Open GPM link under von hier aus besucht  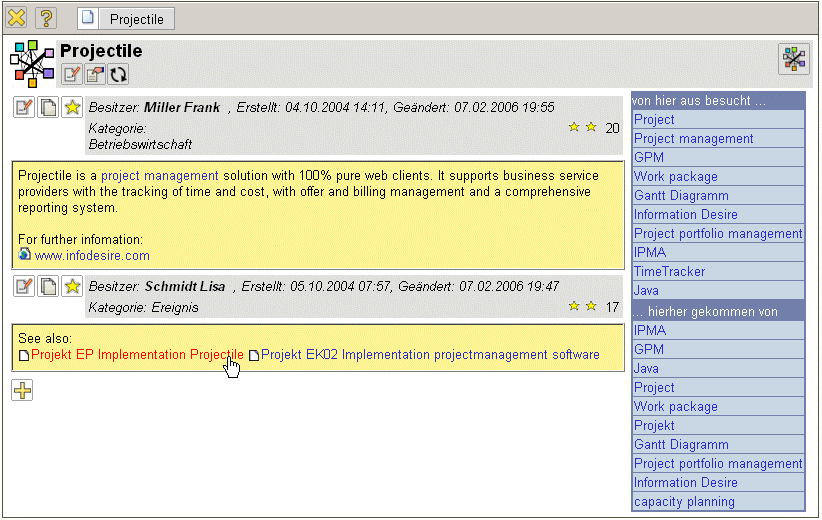[x=648, y=157]
